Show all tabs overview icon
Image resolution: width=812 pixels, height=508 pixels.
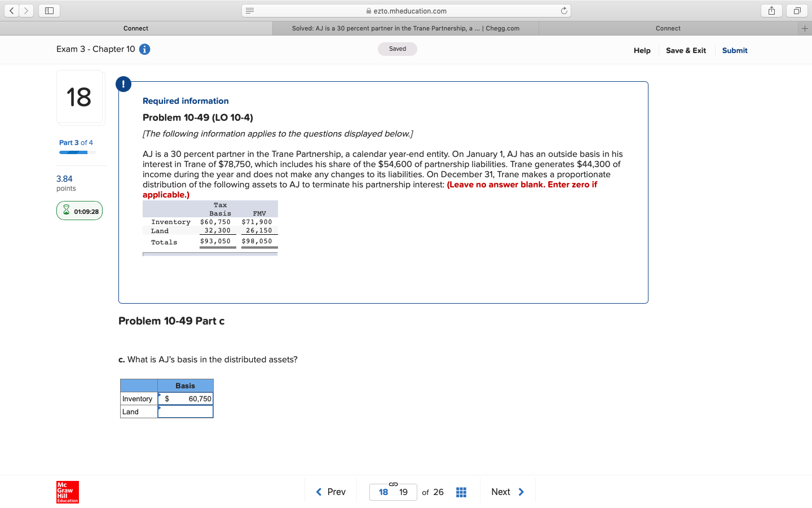[797, 11]
